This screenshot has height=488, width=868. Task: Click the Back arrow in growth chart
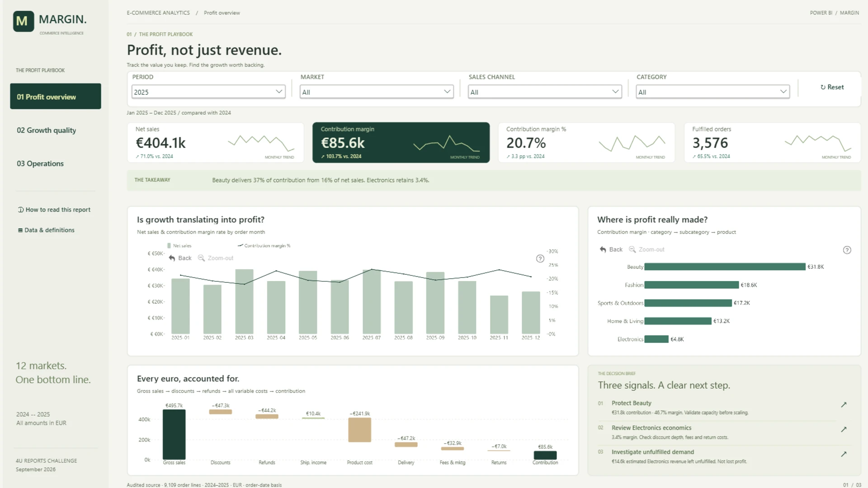point(172,258)
